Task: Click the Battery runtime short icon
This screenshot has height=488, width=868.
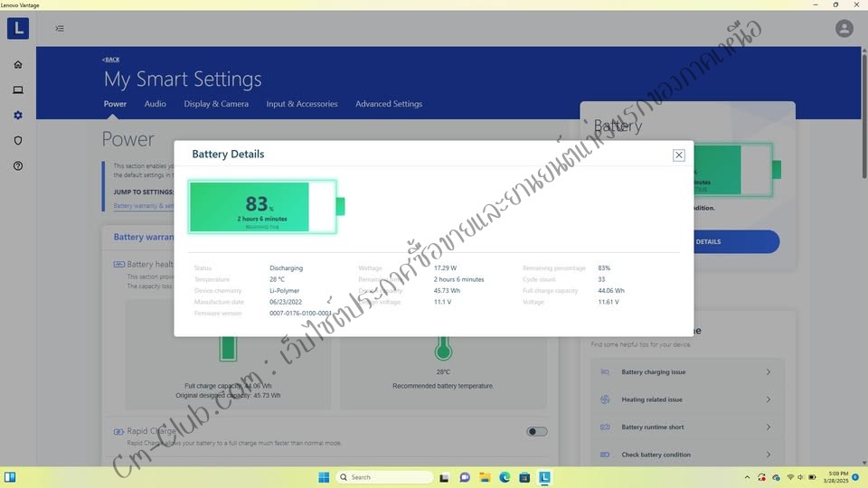Action: 605,427
